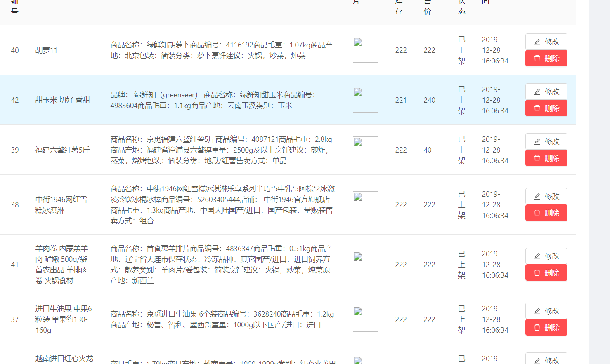Open the 中街1946 ice cream image thumbnail
This screenshot has height=364, width=610.
(366, 204)
